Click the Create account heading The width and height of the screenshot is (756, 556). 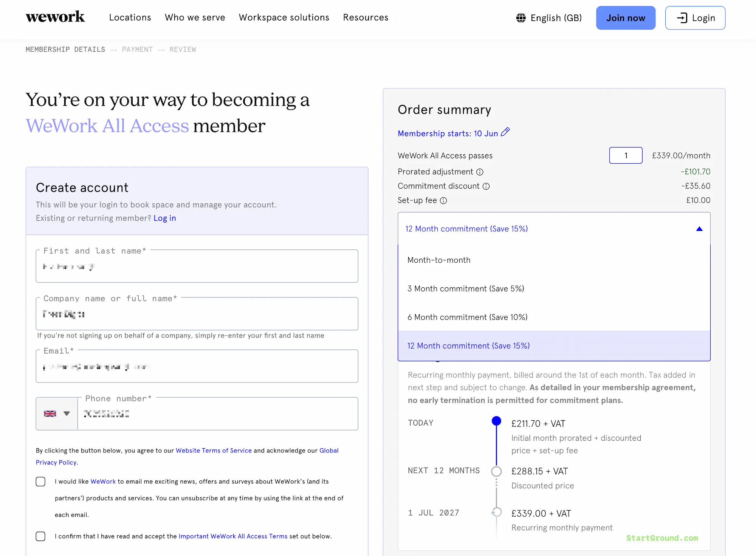pos(82,188)
